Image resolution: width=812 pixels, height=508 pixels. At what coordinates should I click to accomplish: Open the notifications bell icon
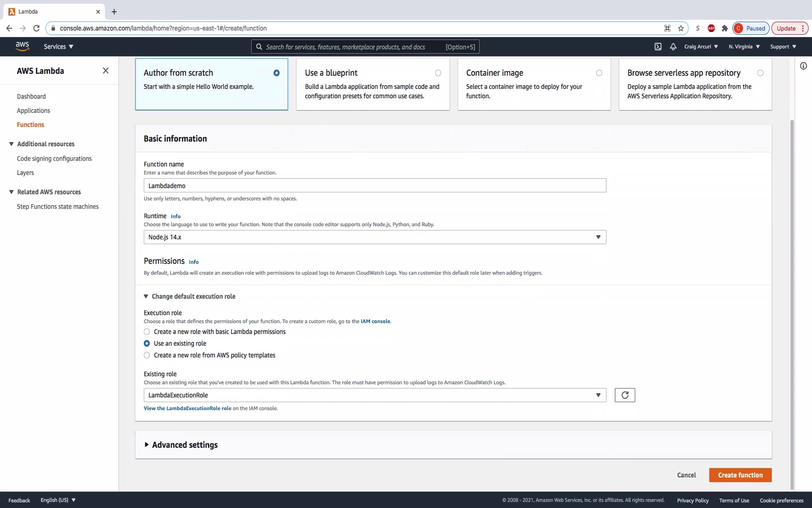click(x=673, y=47)
